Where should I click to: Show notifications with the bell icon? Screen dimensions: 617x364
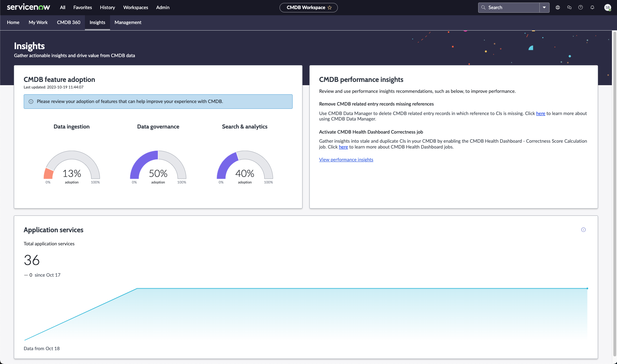pyautogui.click(x=592, y=7)
